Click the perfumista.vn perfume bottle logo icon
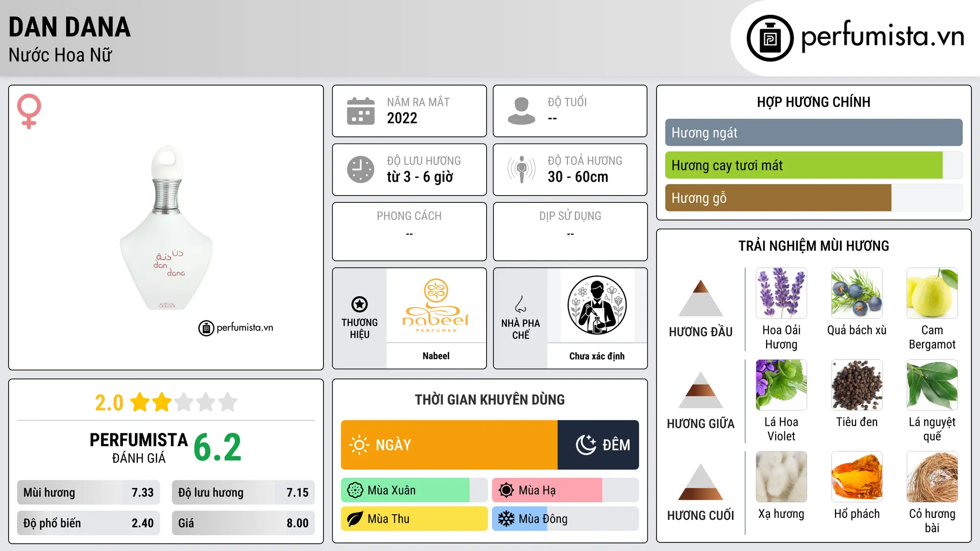This screenshot has width=980, height=551. click(x=770, y=38)
